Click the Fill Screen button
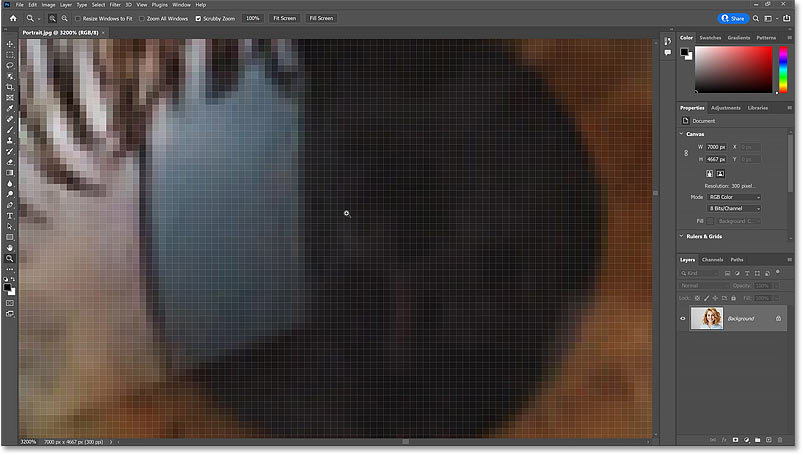803x455 pixels. tap(321, 18)
